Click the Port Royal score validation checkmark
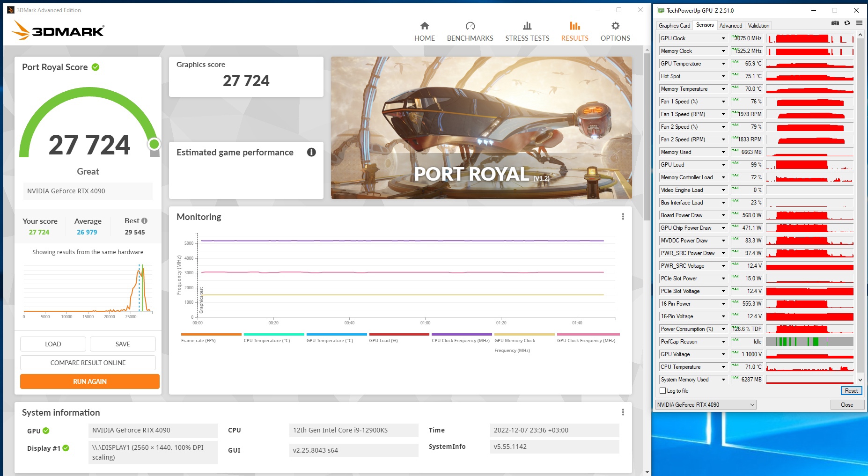The width and height of the screenshot is (868, 476). pos(96,67)
